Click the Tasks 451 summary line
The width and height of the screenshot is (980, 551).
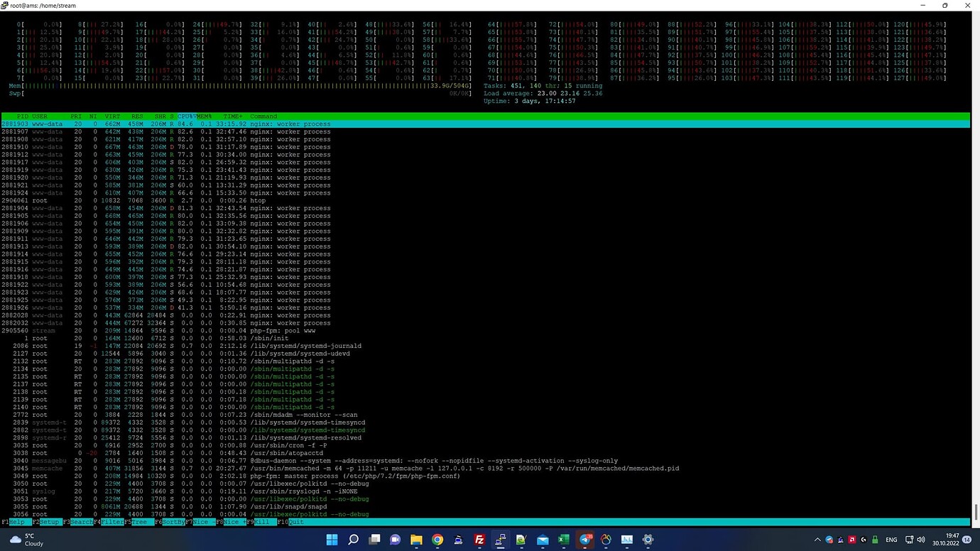543,85
